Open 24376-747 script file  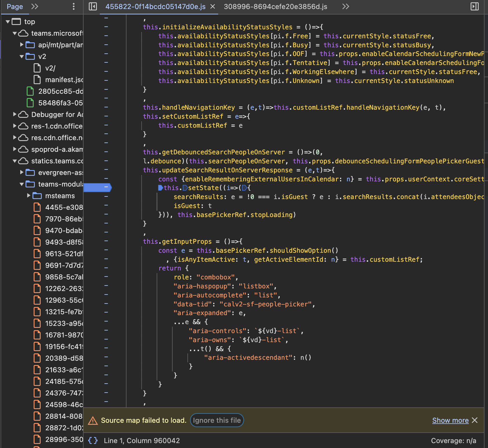tap(58, 393)
